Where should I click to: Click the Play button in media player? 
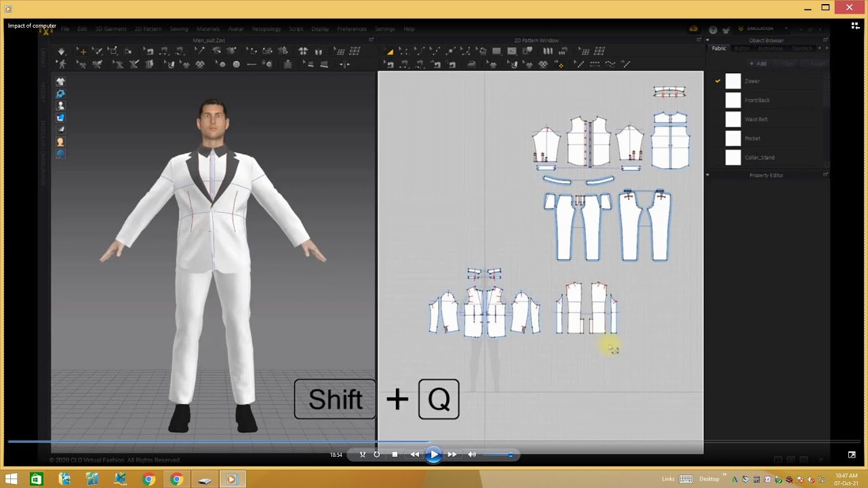pos(433,455)
